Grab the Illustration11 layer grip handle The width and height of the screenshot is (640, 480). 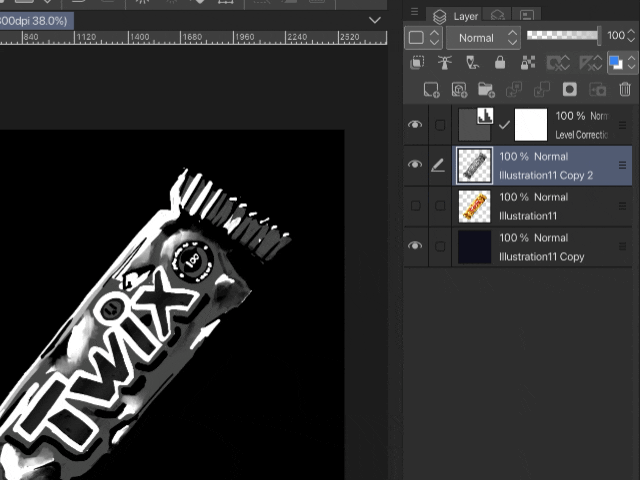pos(622,206)
